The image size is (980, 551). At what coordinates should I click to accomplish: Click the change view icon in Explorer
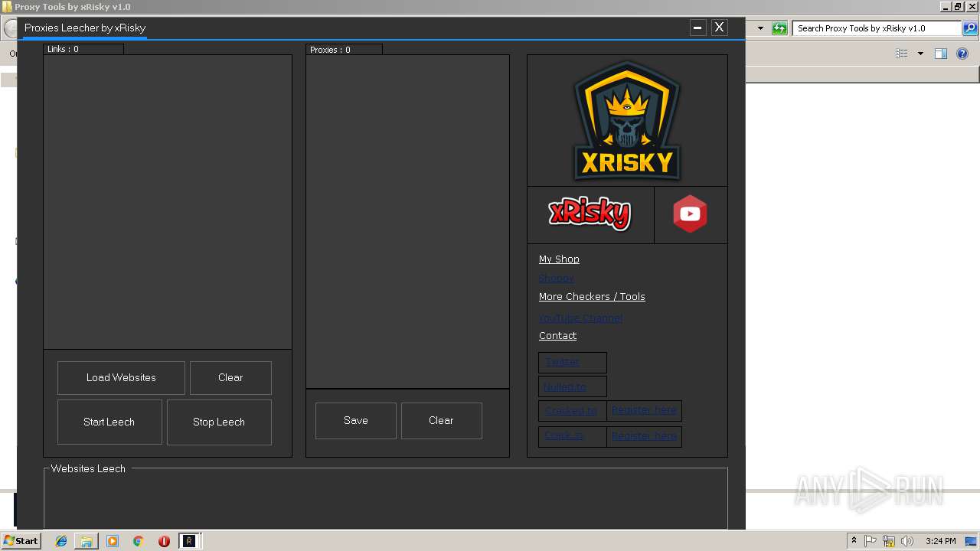(902, 54)
